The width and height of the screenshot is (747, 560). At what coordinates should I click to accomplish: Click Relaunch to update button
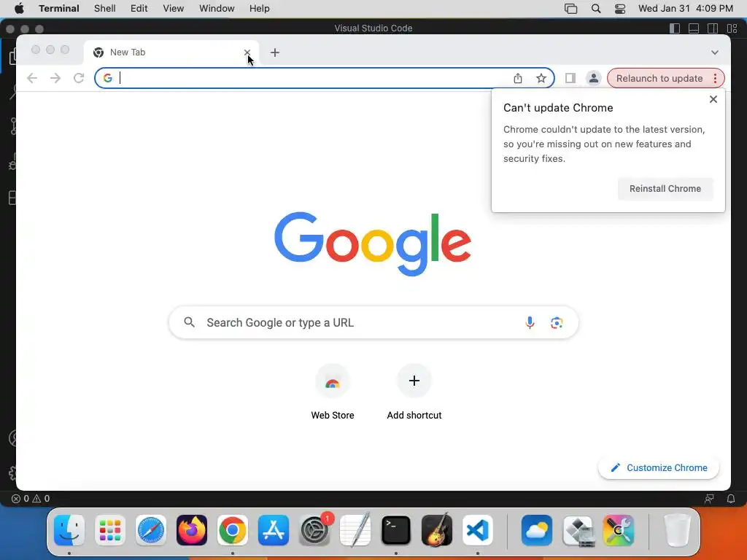[659, 78]
